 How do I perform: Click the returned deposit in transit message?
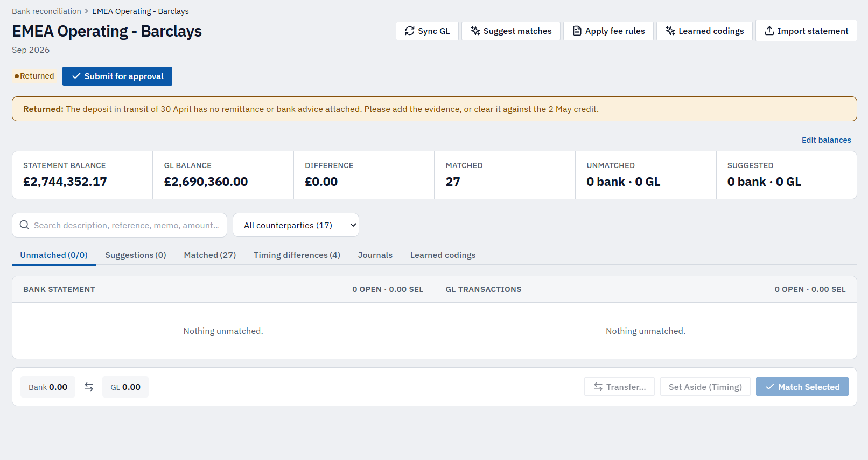pos(434,109)
